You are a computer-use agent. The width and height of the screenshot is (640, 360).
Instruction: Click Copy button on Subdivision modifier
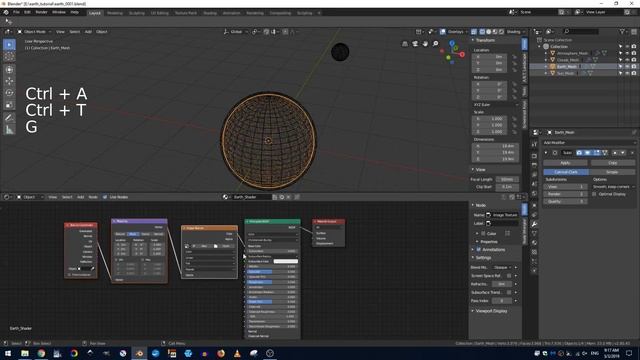tap(613, 163)
